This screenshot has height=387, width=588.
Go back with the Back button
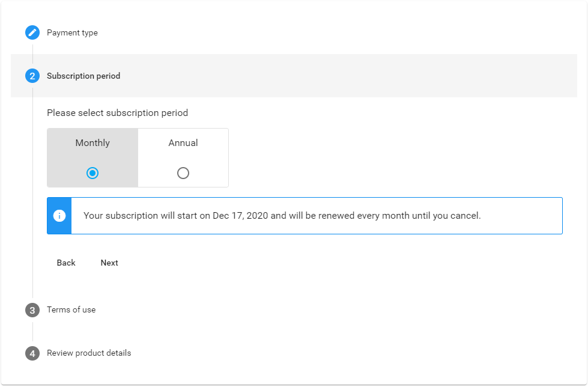pyautogui.click(x=66, y=263)
